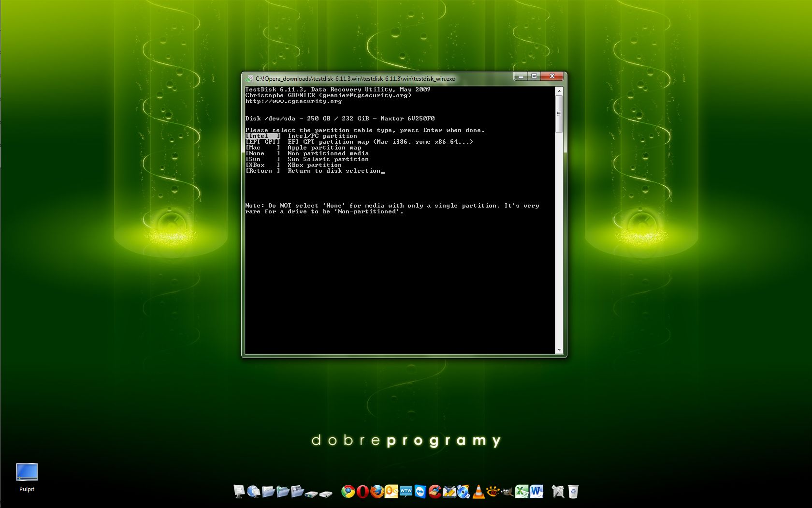812x508 pixels.
Task: Open VLC media player from the dock
Action: coord(478,492)
